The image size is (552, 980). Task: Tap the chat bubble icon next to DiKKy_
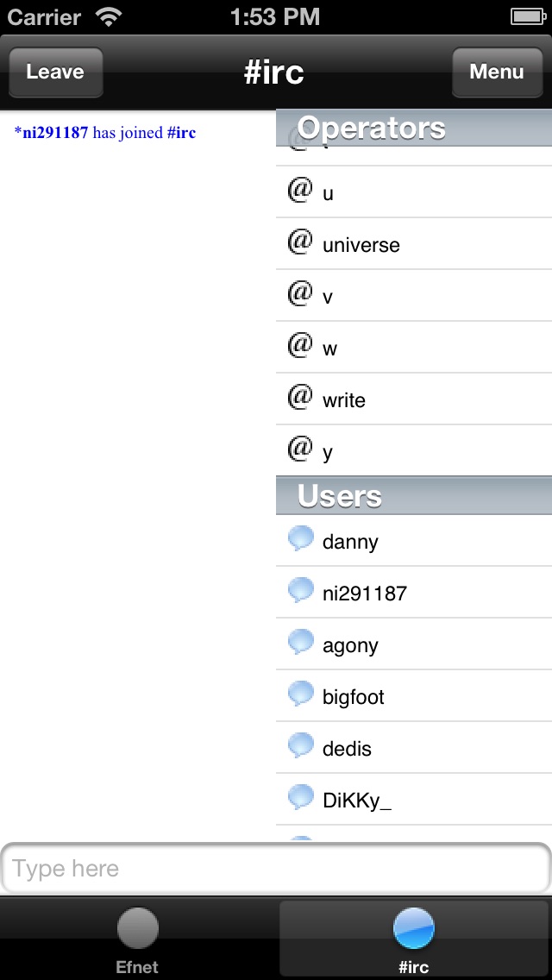(x=301, y=797)
